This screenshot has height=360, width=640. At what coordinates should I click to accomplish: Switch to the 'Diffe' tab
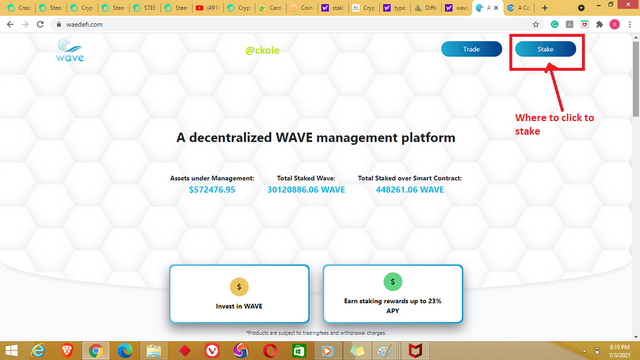[426, 8]
